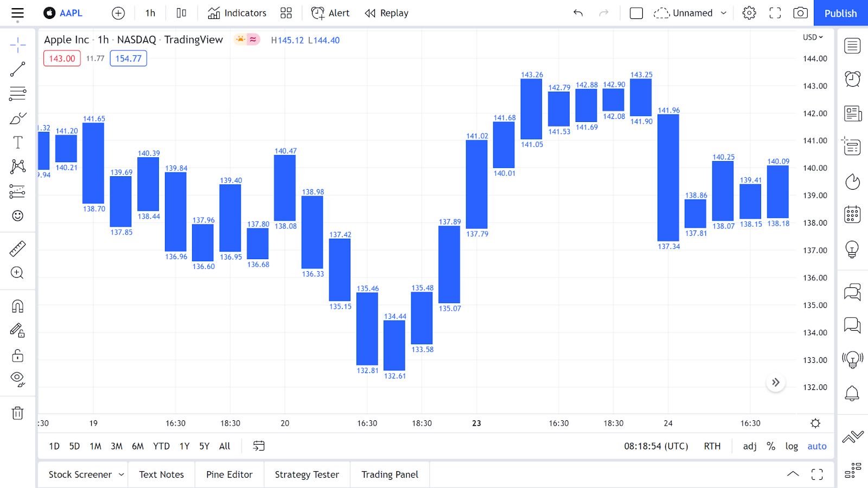Add a compare symbol with plus icon
868x488 pixels.
click(x=118, y=13)
